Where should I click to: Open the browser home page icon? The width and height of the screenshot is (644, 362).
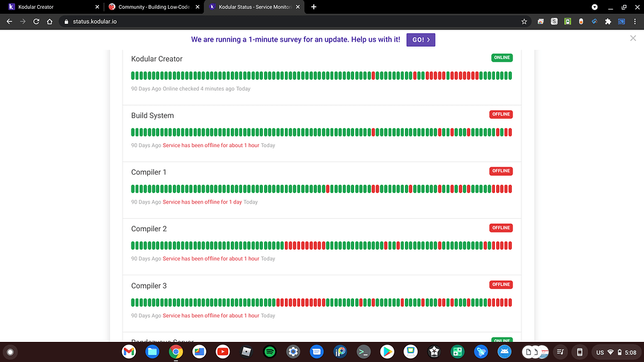coord(50,21)
